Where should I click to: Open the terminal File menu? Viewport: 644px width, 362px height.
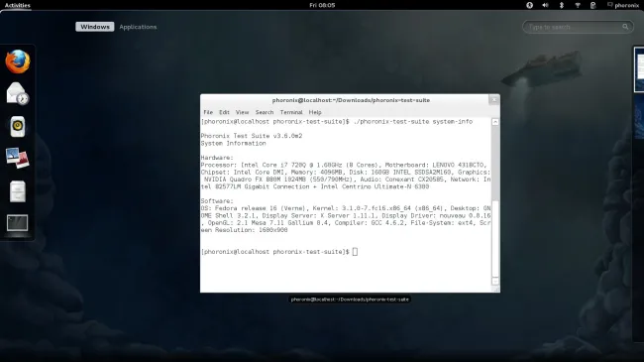(208, 112)
